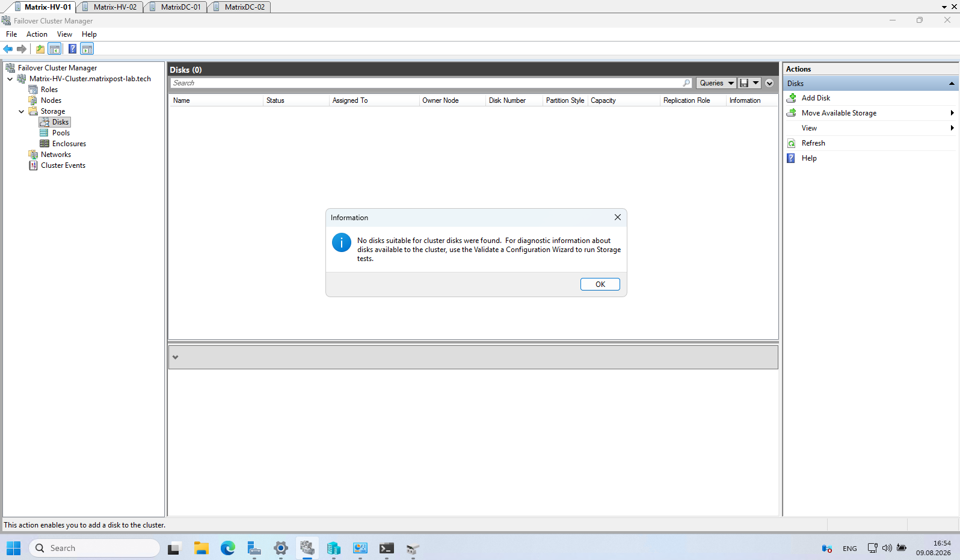The height and width of the screenshot is (560, 960).
Task: Open the Nodes tree item
Action: click(x=51, y=100)
